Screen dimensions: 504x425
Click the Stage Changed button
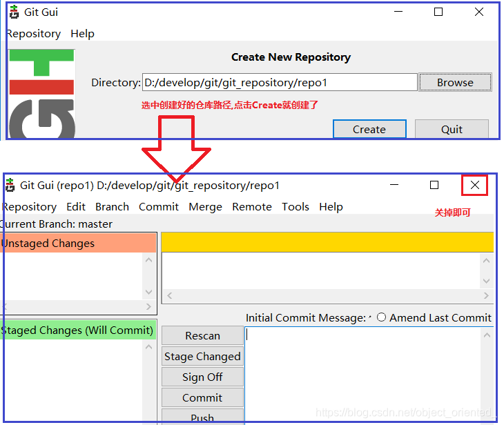(202, 356)
